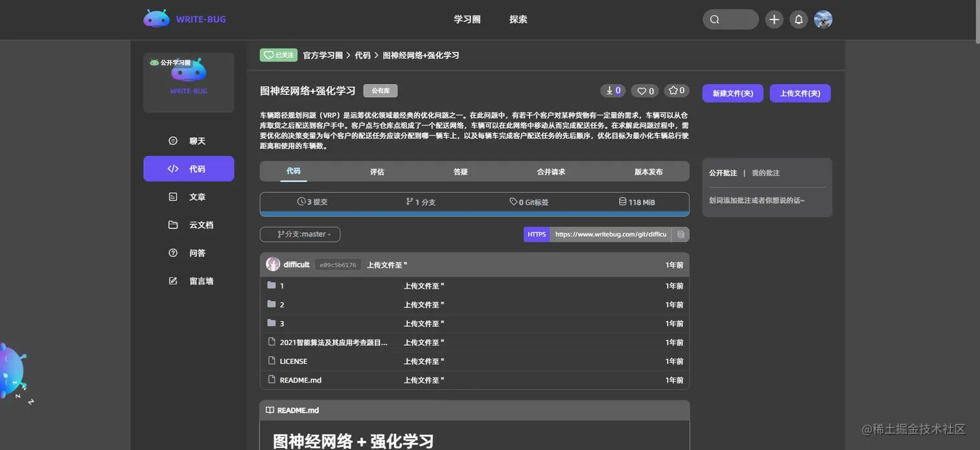The height and width of the screenshot is (450, 980).
Task: Go to 探索 in top navigation
Action: click(x=519, y=19)
